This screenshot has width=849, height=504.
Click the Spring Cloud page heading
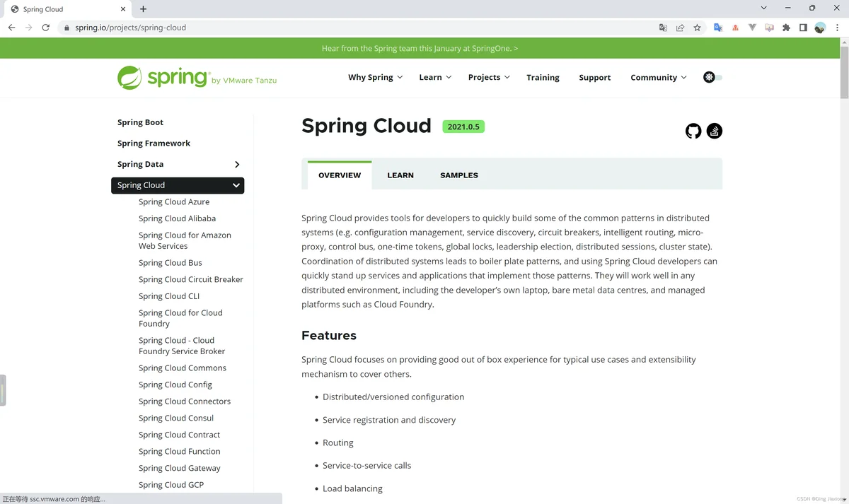tap(366, 126)
